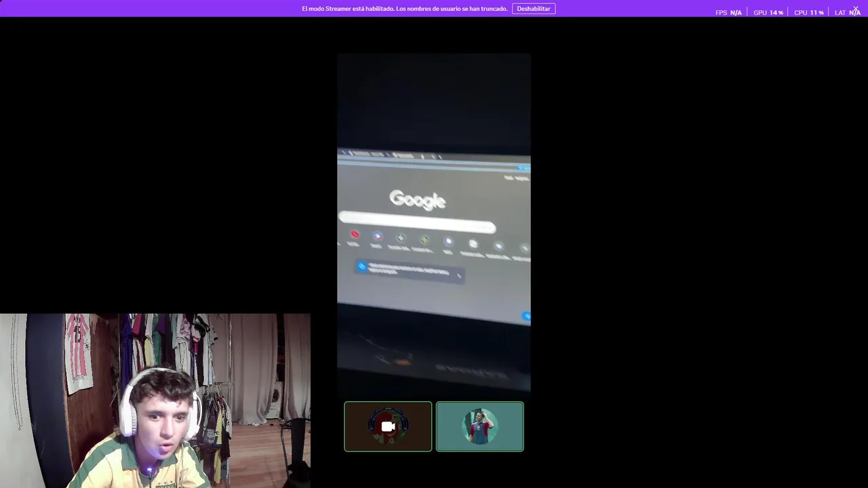This screenshot has height=488, width=868.
Task: Close the purple streamer mode banner
Action: [x=855, y=9]
